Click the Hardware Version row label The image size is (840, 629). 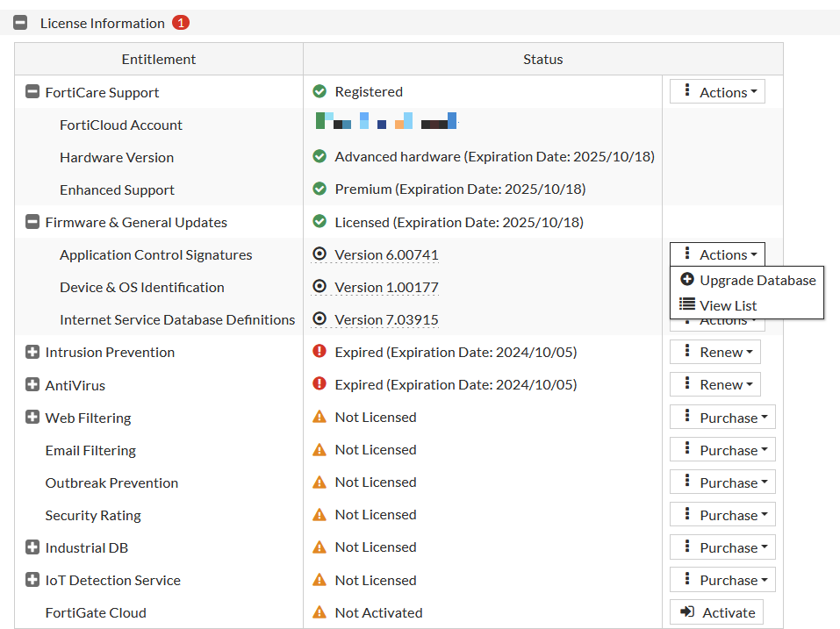click(117, 157)
